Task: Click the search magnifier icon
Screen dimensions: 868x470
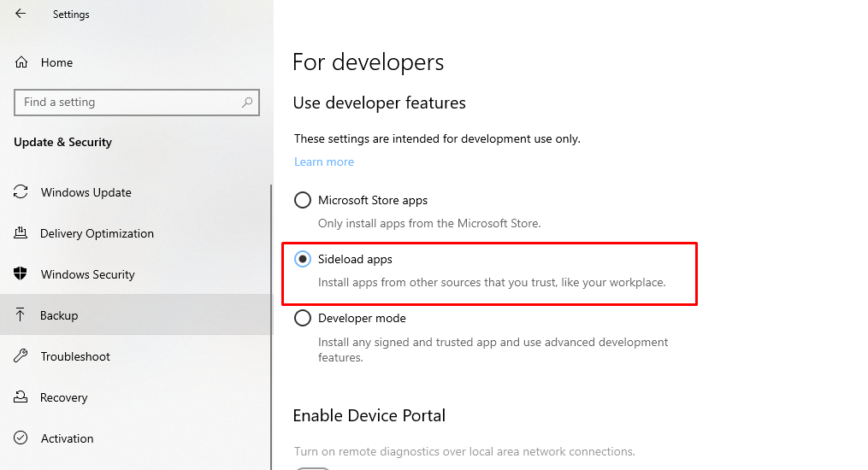Action: coord(247,103)
